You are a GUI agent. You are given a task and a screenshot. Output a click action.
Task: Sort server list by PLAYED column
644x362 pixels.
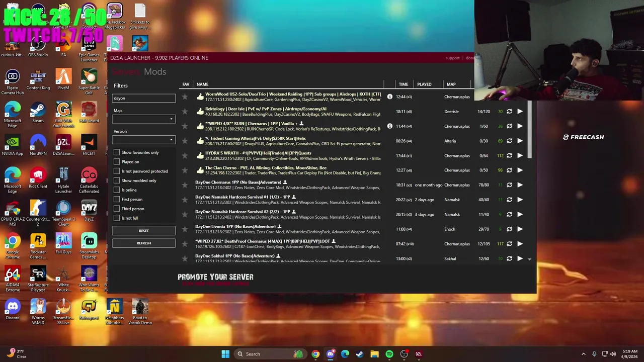[x=424, y=84]
